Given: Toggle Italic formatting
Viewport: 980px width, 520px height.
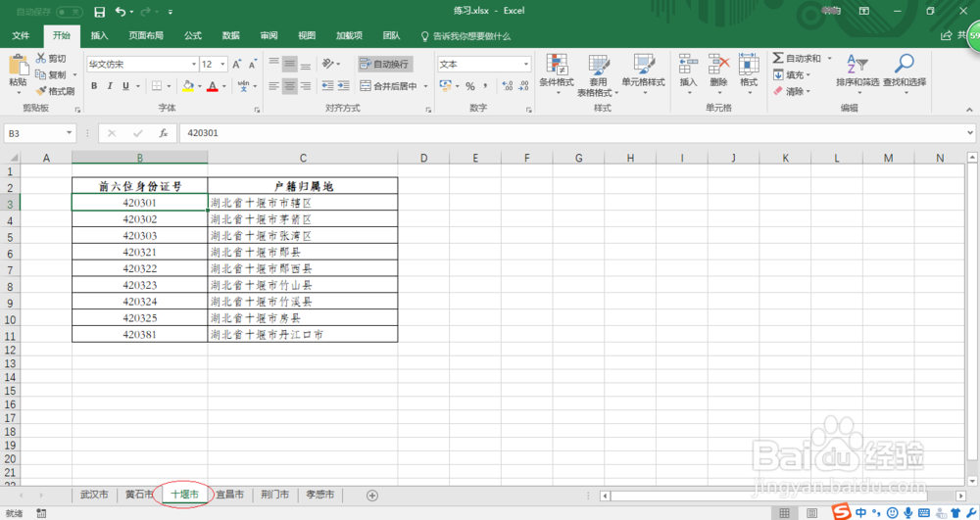Looking at the screenshot, I should [110, 86].
